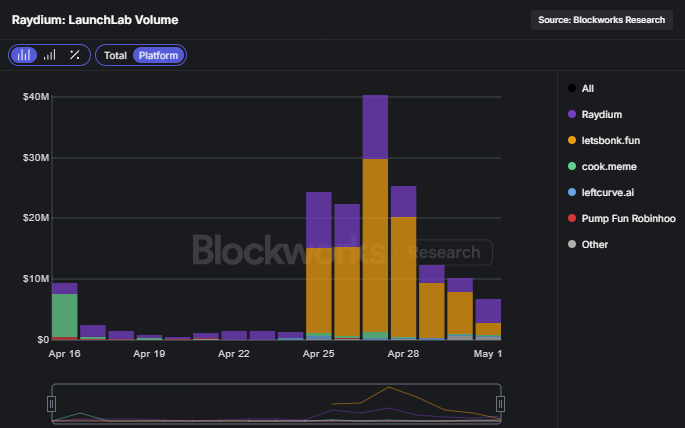
Task: Click the Blockworks Research watermark link
Action: [340, 252]
